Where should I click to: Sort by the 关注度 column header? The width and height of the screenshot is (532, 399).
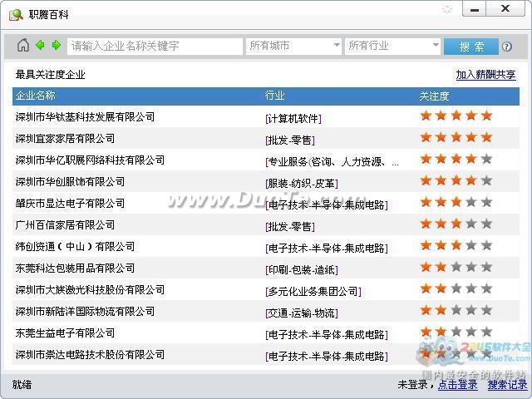434,96
